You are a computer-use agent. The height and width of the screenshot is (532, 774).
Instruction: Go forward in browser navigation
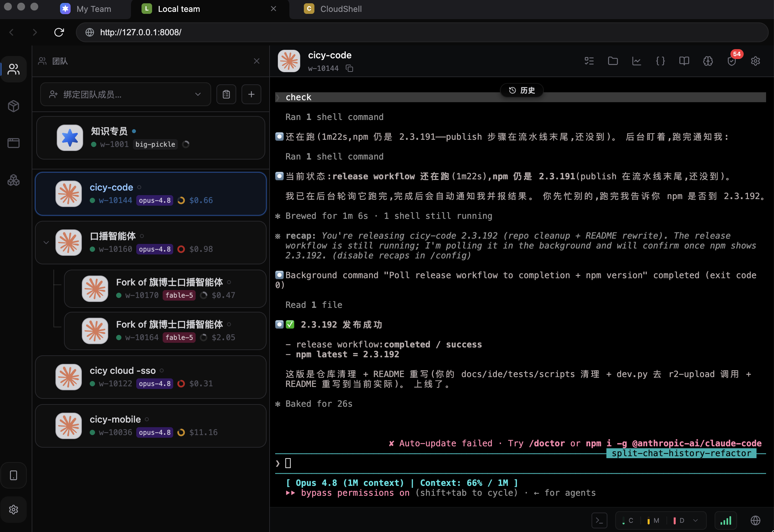tap(35, 32)
